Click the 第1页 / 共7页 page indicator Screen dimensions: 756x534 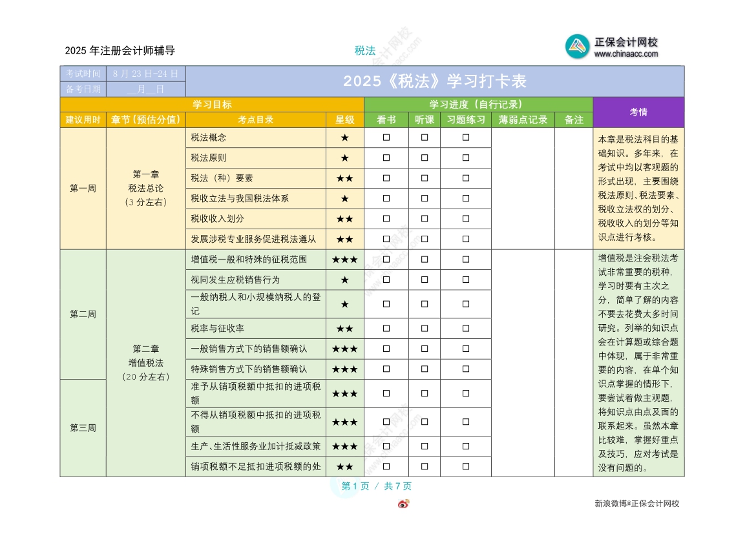(x=376, y=486)
